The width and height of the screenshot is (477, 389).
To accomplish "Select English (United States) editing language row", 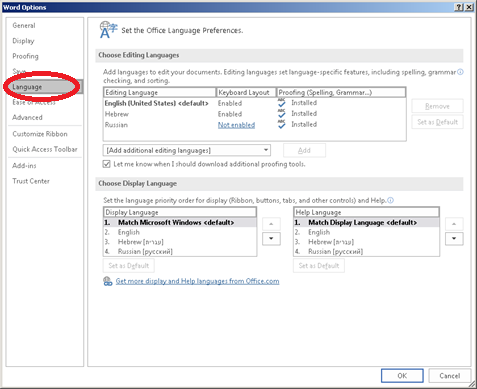I will [x=255, y=103].
